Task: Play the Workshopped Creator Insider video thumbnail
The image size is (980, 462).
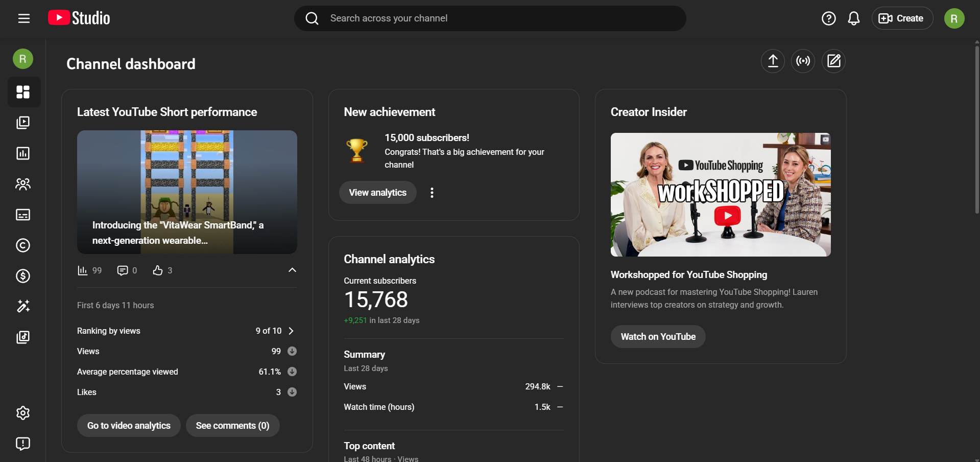Action: [721, 195]
